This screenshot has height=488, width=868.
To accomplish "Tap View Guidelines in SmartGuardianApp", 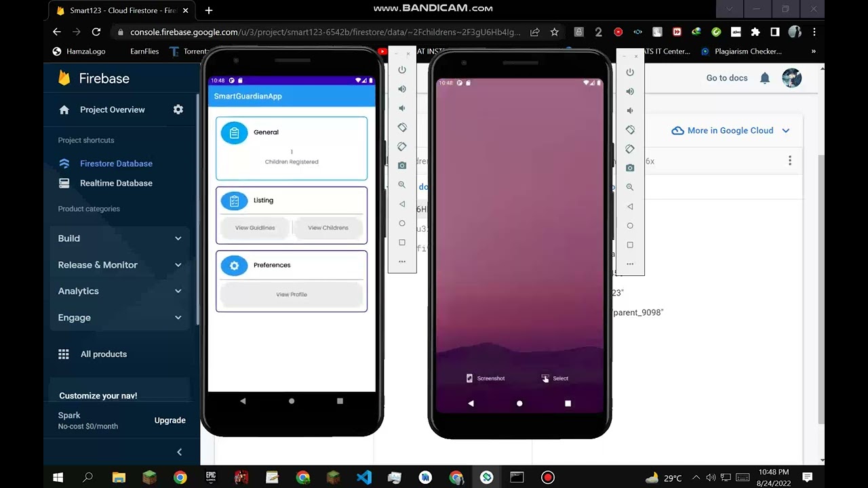I will tap(255, 228).
